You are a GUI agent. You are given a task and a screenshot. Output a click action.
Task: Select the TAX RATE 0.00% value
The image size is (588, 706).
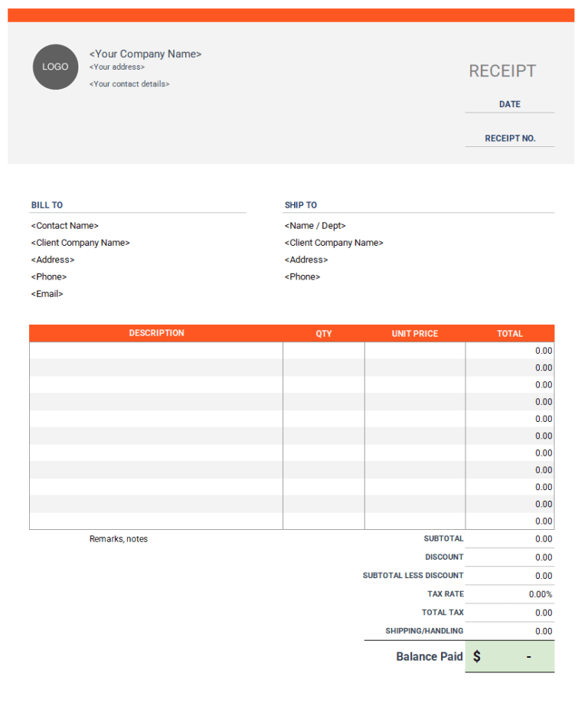click(x=540, y=594)
